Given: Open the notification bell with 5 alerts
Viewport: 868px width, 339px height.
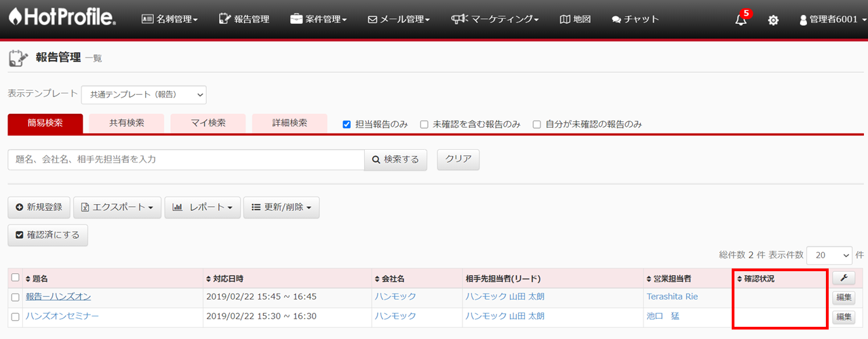Looking at the screenshot, I should tap(741, 20).
